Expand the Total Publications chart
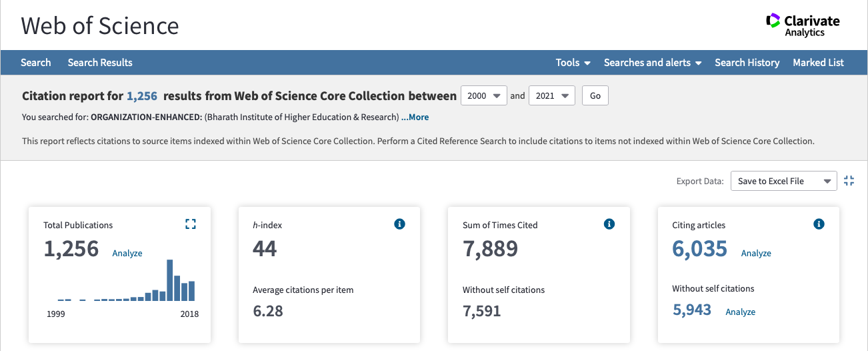Image resolution: width=868 pixels, height=351 pixels. (191, 224)
